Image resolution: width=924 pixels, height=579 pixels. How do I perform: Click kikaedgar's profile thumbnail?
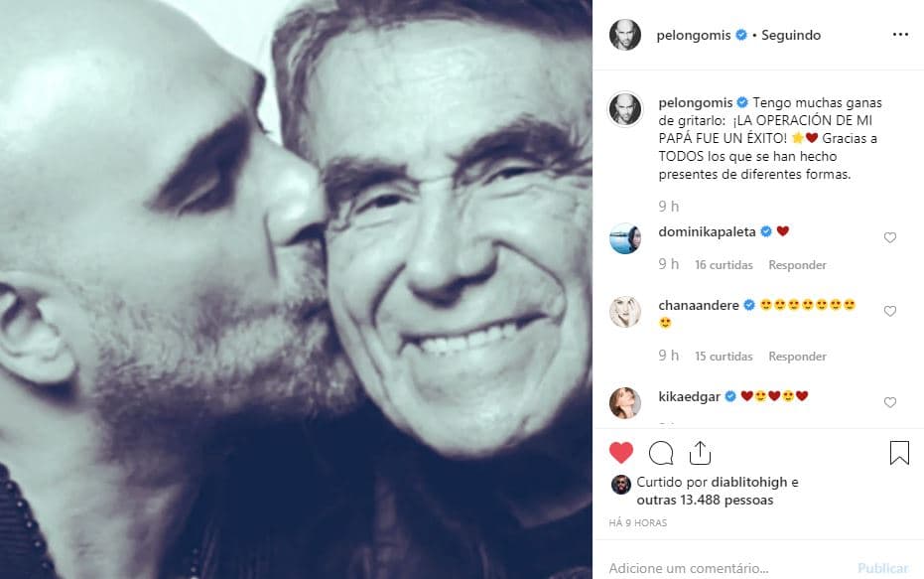(x=624, y=395)
